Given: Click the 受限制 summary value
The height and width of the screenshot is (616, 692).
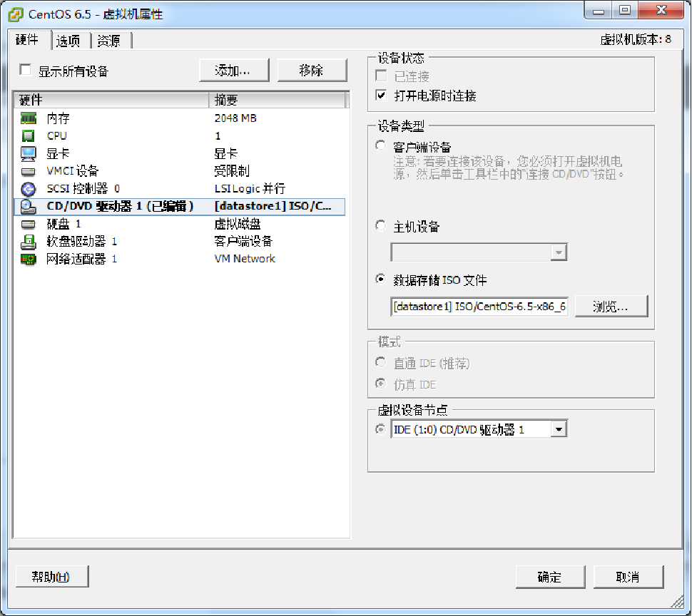Looking at the screenshot, I should (x=232, y=171).
